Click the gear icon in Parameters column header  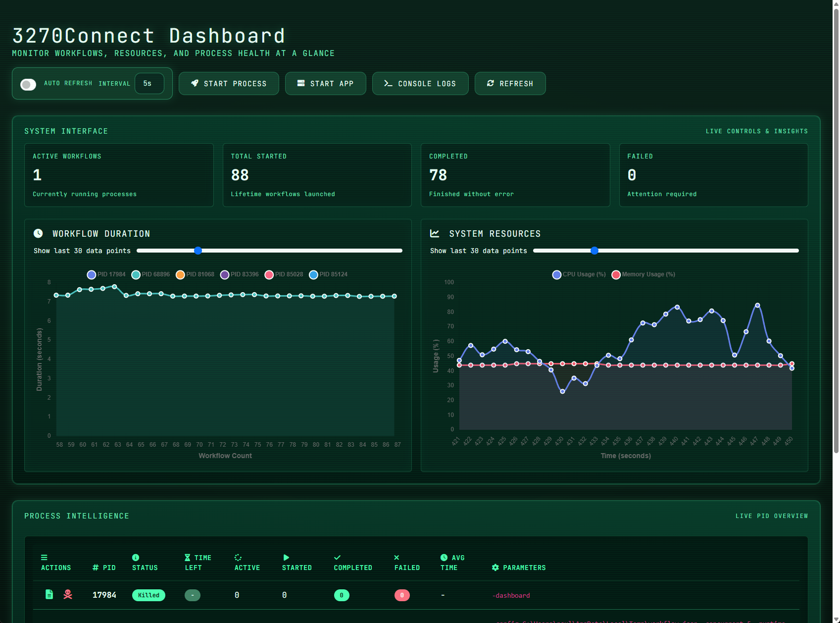(x=495, y=568)
